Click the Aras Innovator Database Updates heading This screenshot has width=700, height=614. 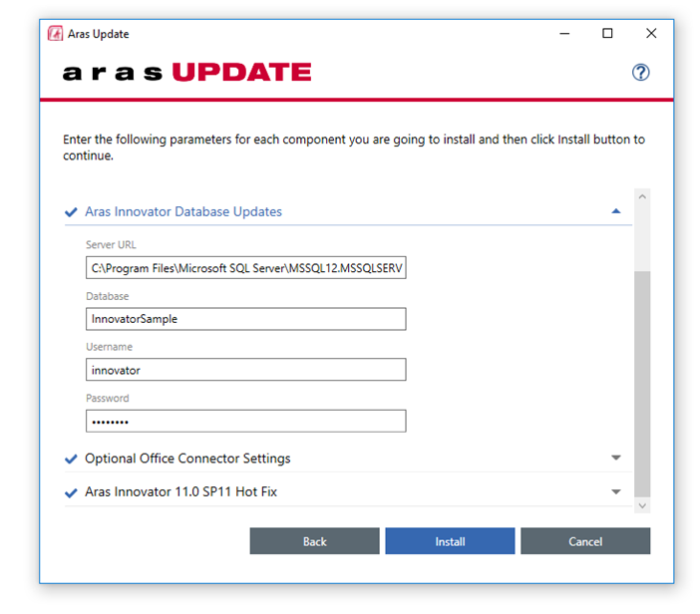(x=183, y=211)
